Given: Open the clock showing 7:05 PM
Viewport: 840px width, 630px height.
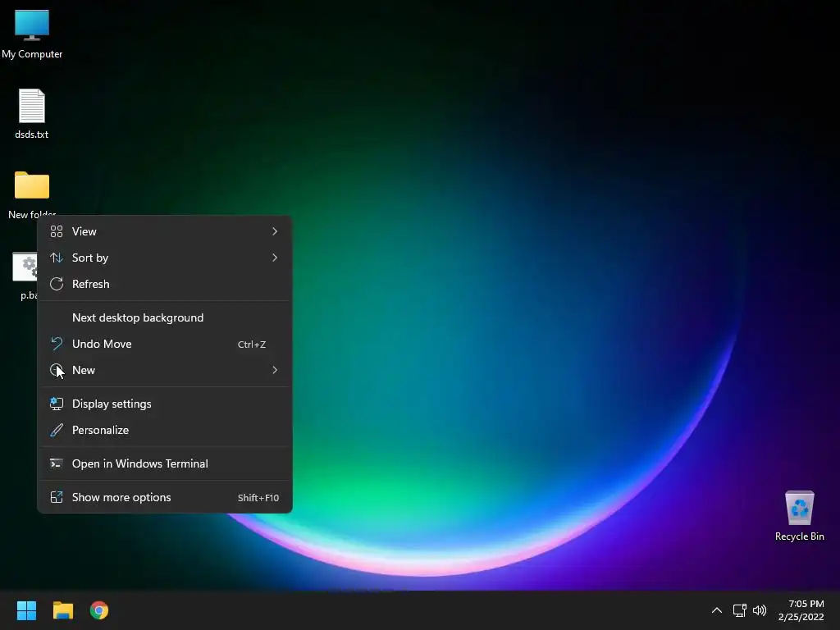Looking at the screenshot, I should [806, 604].
